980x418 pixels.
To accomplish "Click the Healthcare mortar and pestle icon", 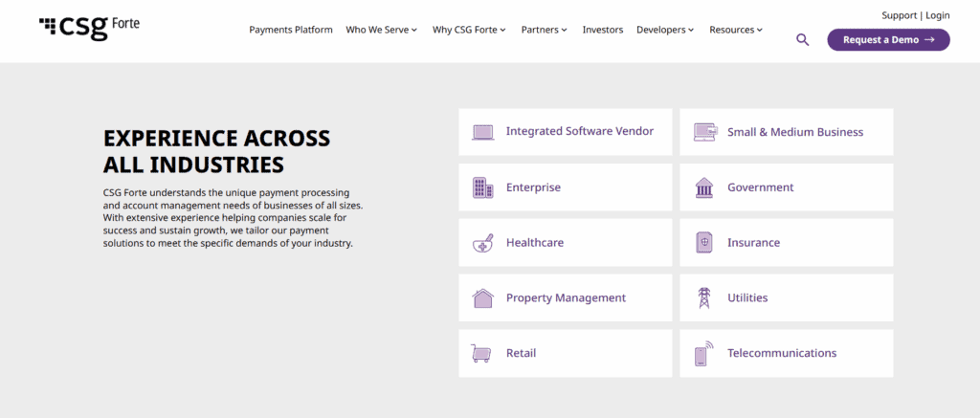I will pyautogui.click(x=482, y=242).
